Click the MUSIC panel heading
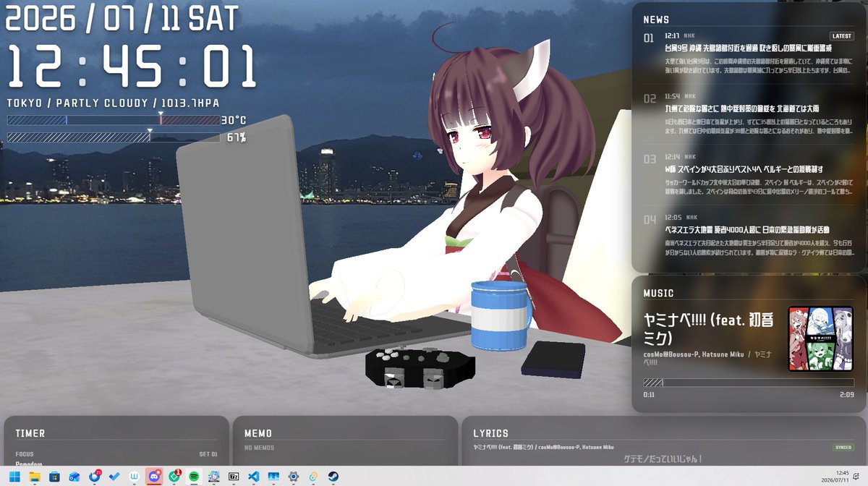The image size is (868, 486). tap(658, 293)
